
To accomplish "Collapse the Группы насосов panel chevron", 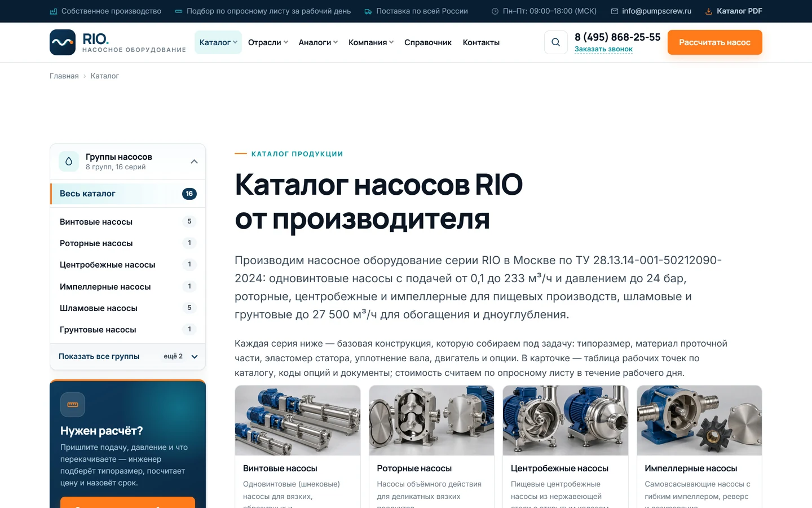I will (x=194, y=161).
